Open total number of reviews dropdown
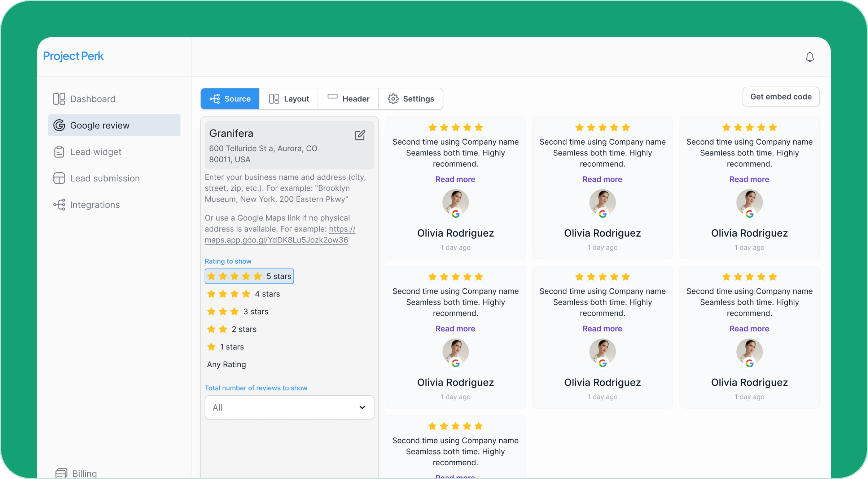868x479 pixels. pos(289,408)
